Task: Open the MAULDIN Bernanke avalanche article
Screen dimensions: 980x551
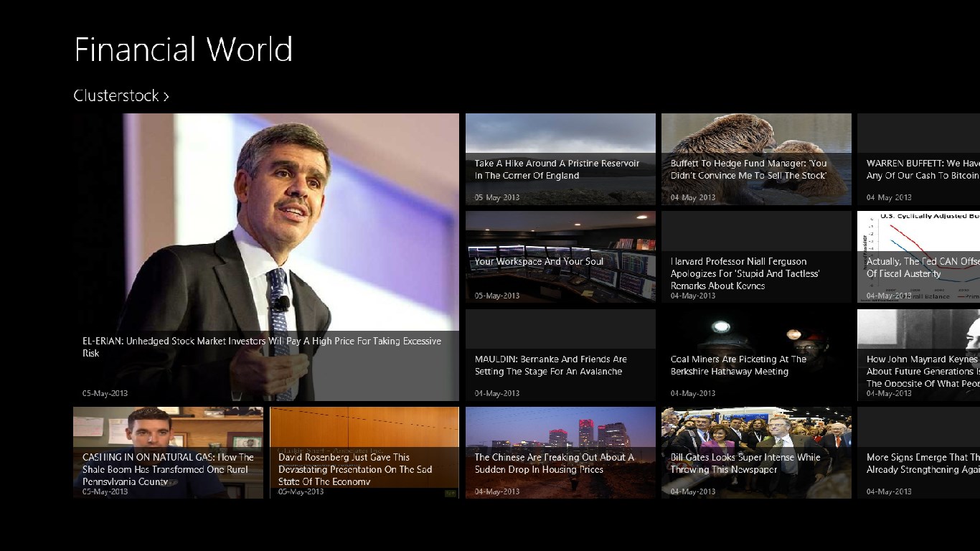Action: [550, 365]
